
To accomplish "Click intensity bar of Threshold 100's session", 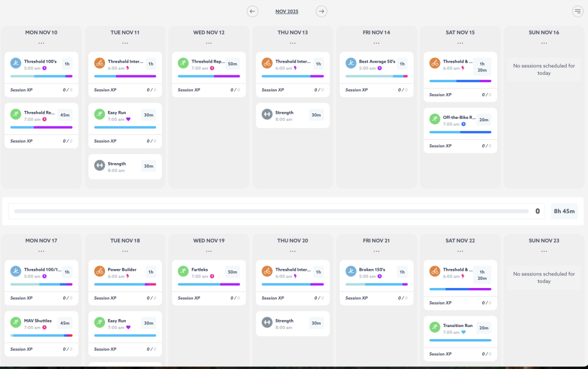I will pos(41,76).
